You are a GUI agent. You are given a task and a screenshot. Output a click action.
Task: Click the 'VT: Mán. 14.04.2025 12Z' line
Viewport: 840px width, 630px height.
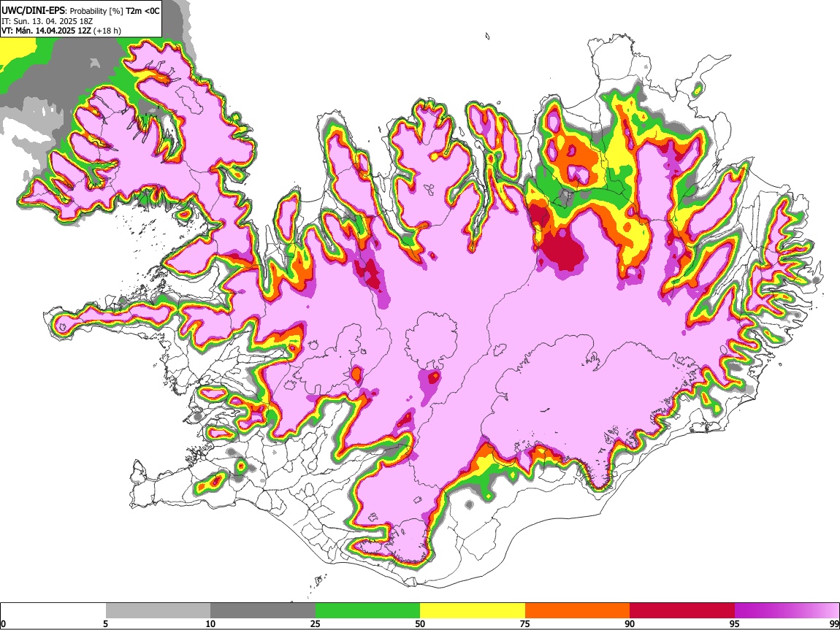[x=61, y=31]
